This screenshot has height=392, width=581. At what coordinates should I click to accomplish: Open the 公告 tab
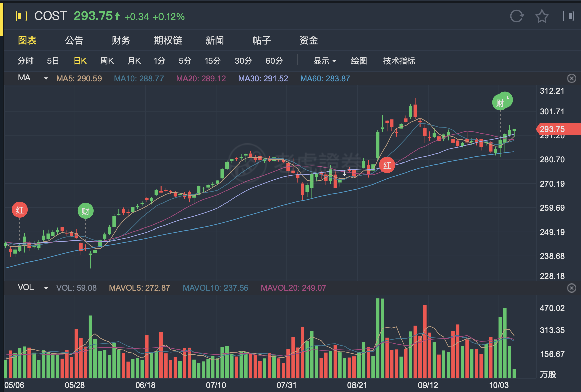74,40
